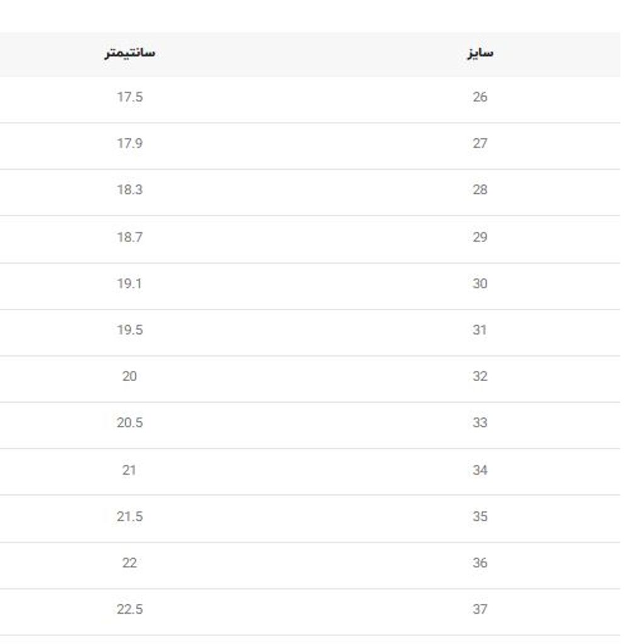The height and width of the screenshot is (644, 644).
Task: Select size 27 cell
Action: tap(480, 143)
